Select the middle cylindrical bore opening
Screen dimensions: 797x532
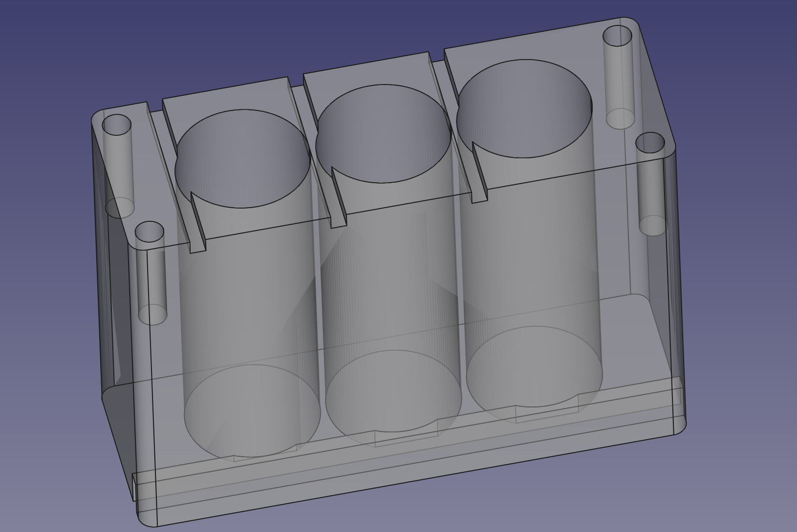click(x=383, y=134)
